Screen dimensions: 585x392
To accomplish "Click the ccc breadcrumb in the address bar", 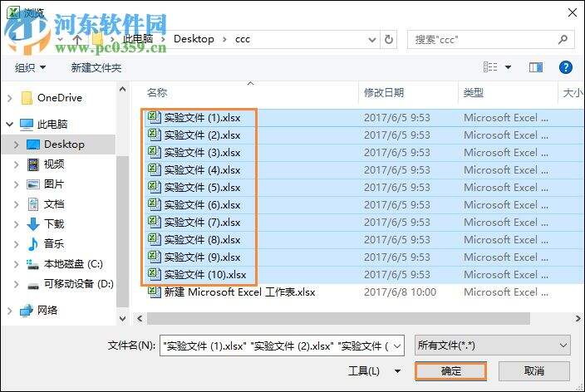I will pos(243,39).
